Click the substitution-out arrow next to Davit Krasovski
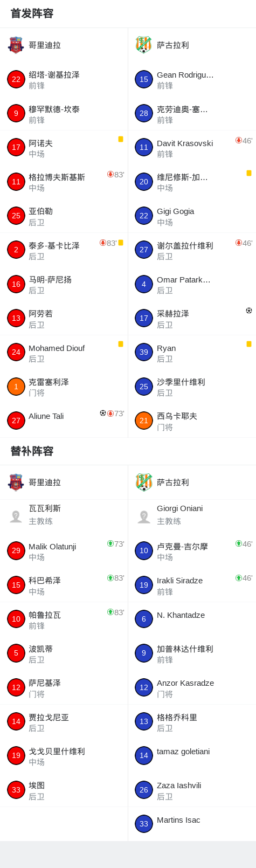 click(x=238, y=140)
